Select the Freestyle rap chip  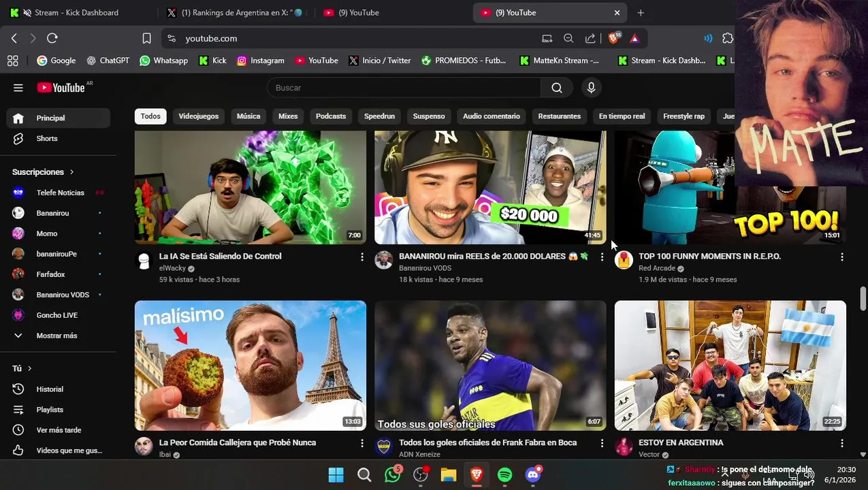click(x=684, y=116)
